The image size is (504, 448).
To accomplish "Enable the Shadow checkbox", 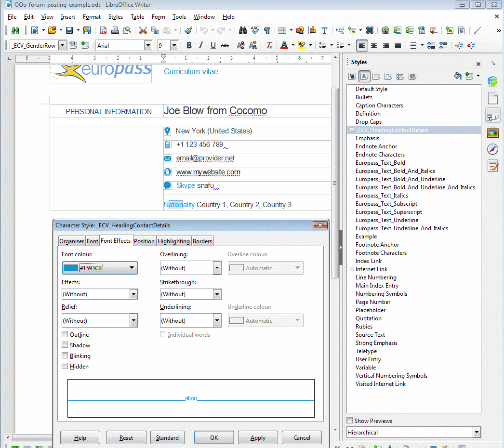I will [x=65, y=345].
